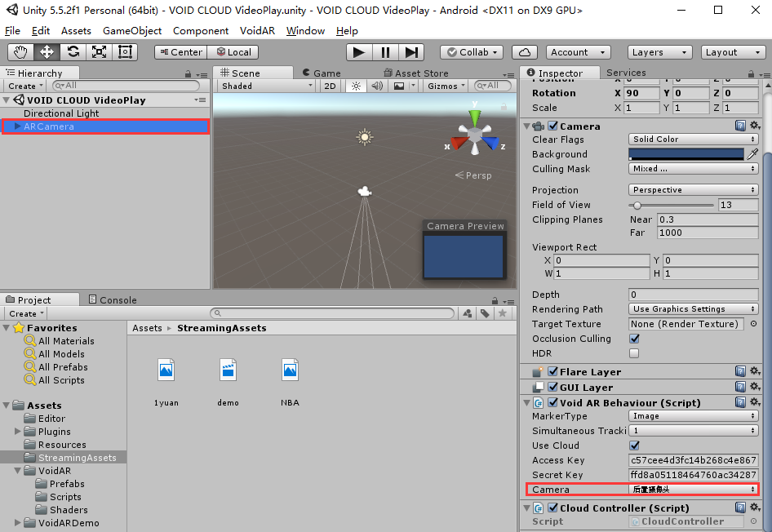Image resolution: width=772 pixels, height=532 pixels.
Task: Open the Account button
Action: pyautogui.click(x=578, y=52)
